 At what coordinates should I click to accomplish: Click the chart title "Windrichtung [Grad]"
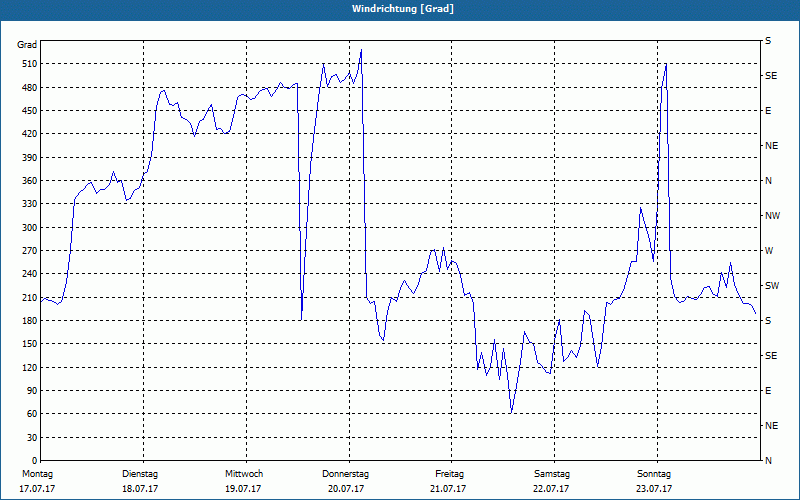[403, 9]
